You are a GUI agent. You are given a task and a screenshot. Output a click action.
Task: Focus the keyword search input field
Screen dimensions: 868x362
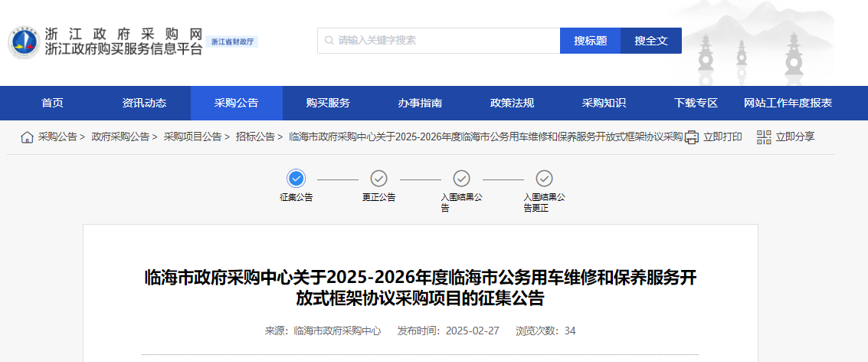(444, 41)
